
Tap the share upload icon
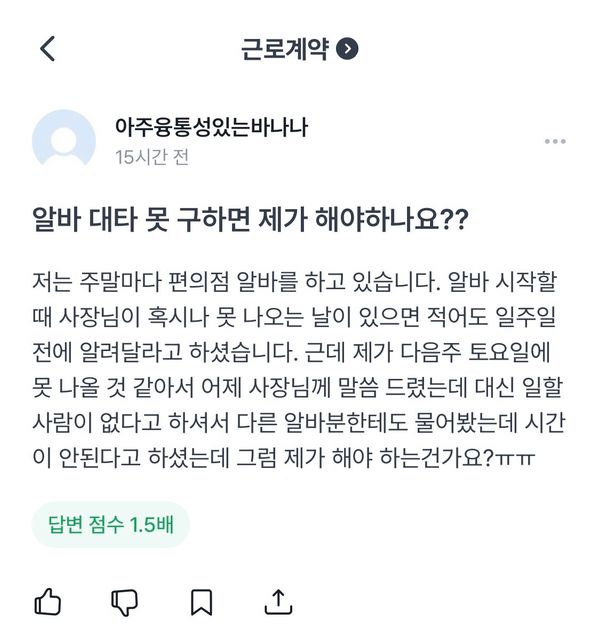point(280,601)
